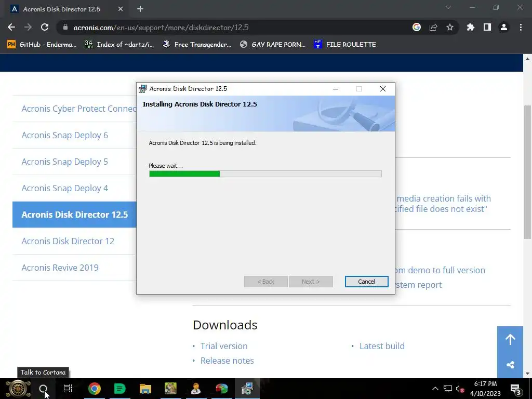View site information via the lock icon
The image size is (532, 399).
pos(65,28)
